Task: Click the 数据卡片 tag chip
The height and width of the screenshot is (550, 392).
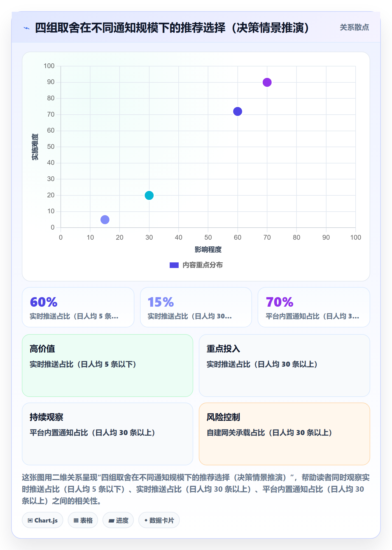Action: [x=159, y=520]
